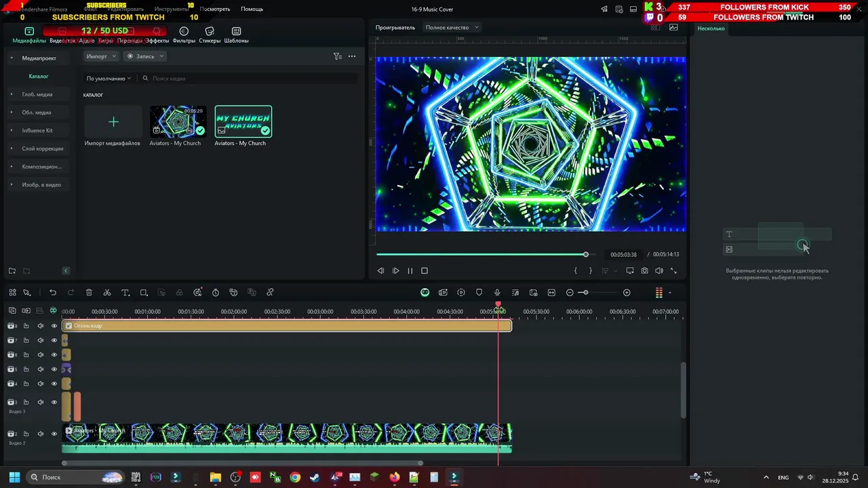Toggle visibility eye of track 8
Image resolution: width=868 pixels, height=488 pixels.
pos(54,326)
